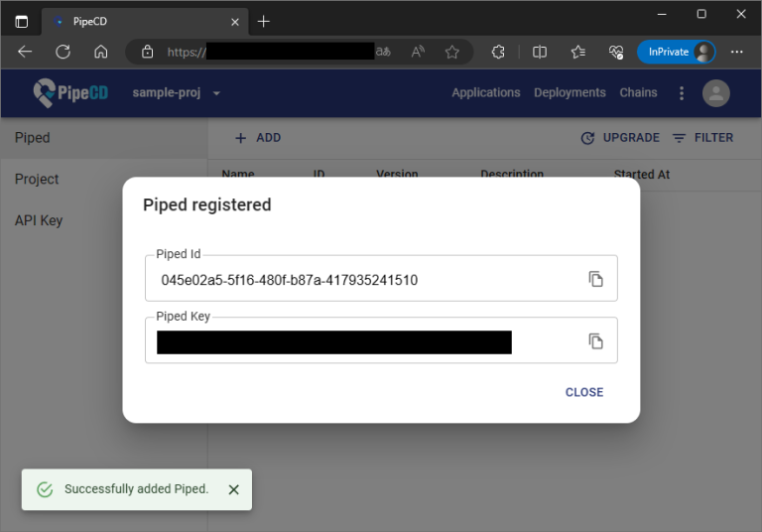The width and height of the screenshot is (762, 532).
Task: Select API Key in the sidebar
Action: (39, 220)
